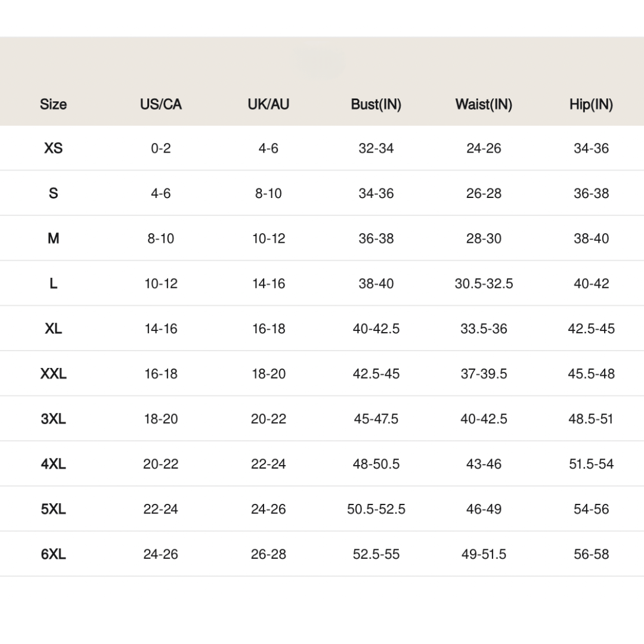Click the Hip(IN) column header

[x=591, y=104]
